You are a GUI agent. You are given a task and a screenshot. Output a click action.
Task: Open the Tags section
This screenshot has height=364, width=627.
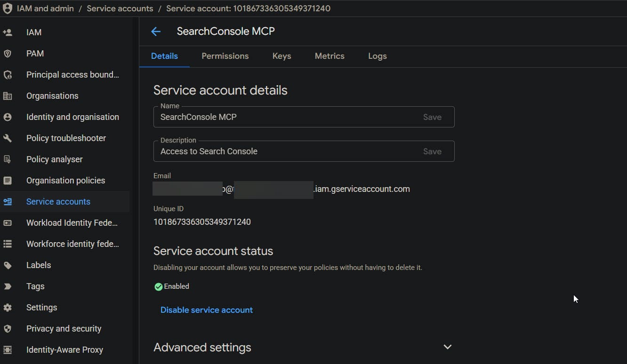(35, 286)
